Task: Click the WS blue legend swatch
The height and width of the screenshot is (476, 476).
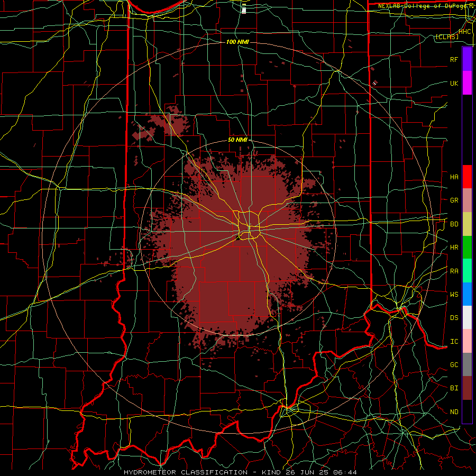Action: tap(467, 294)
